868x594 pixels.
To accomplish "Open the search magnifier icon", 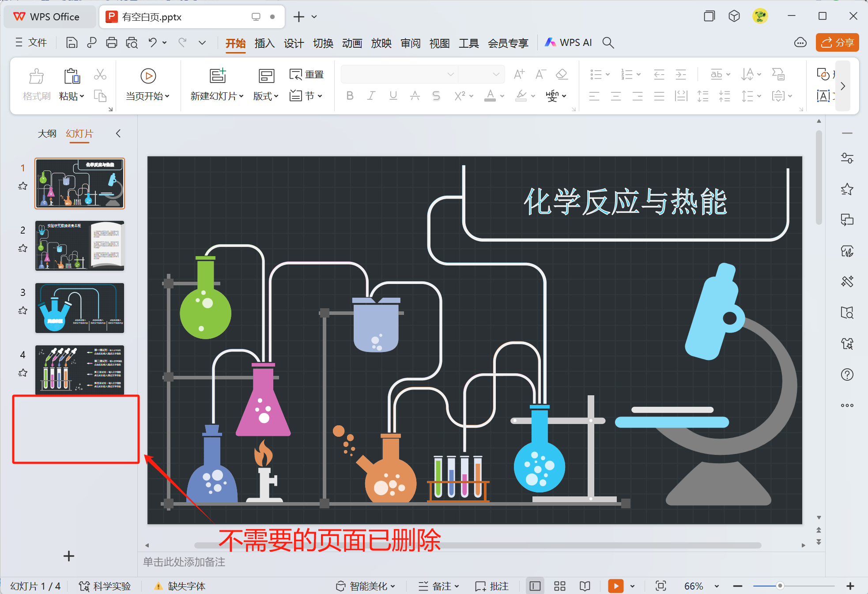I will [x=608, y=43].
